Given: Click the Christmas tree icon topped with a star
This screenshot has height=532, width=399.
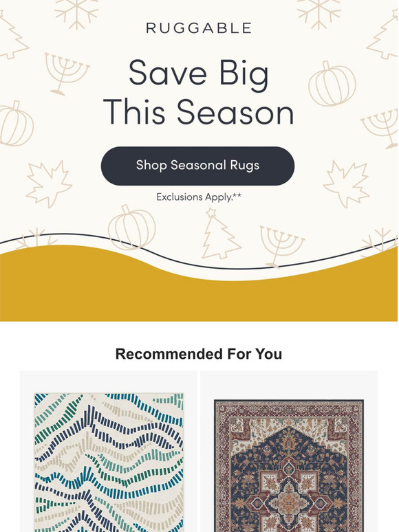Looking at the screenshot, I should click(x=221, y=234).
